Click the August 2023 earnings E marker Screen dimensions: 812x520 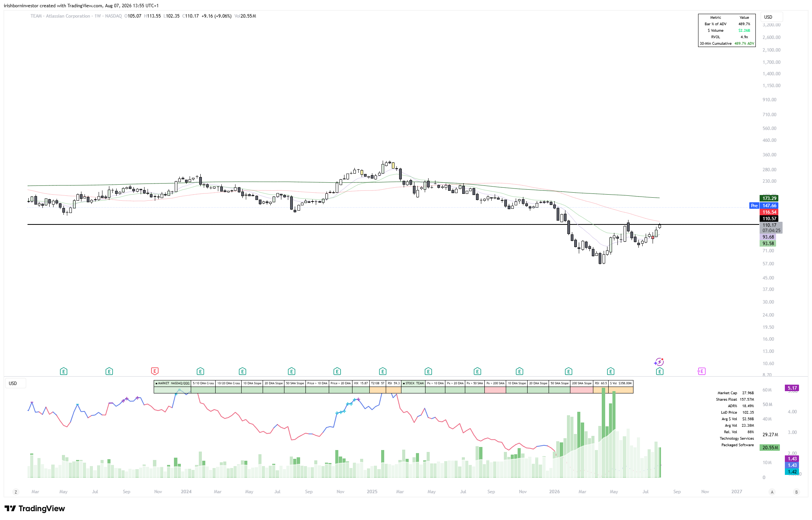click(x=109, y=371)
